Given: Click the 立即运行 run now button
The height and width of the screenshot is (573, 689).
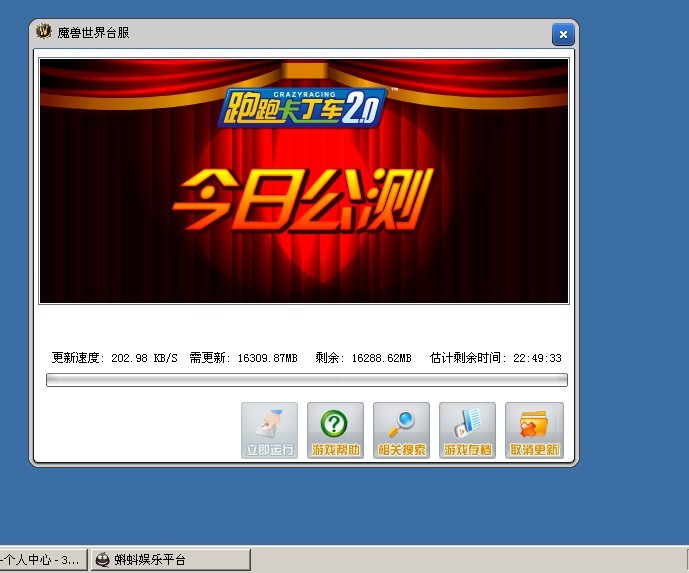Looking at the screenshot, I should click(269, 430).
